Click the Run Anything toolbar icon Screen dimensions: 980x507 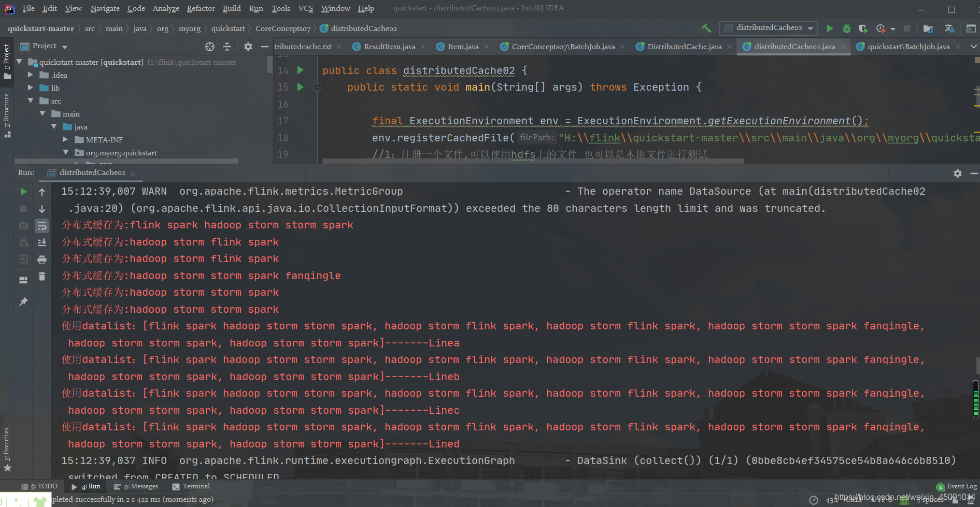(971, 28)
